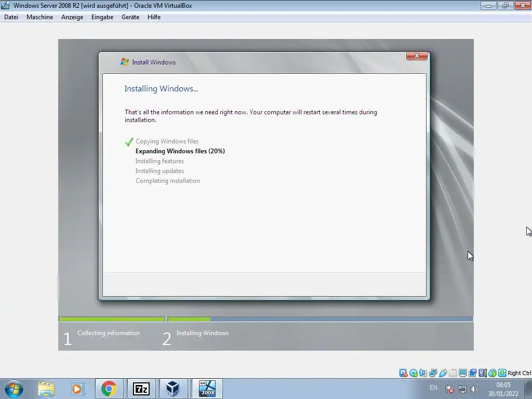Screen dimensions: 532x399
Task: Click the Expanding Windows files (20%) text
Action: 180,151
